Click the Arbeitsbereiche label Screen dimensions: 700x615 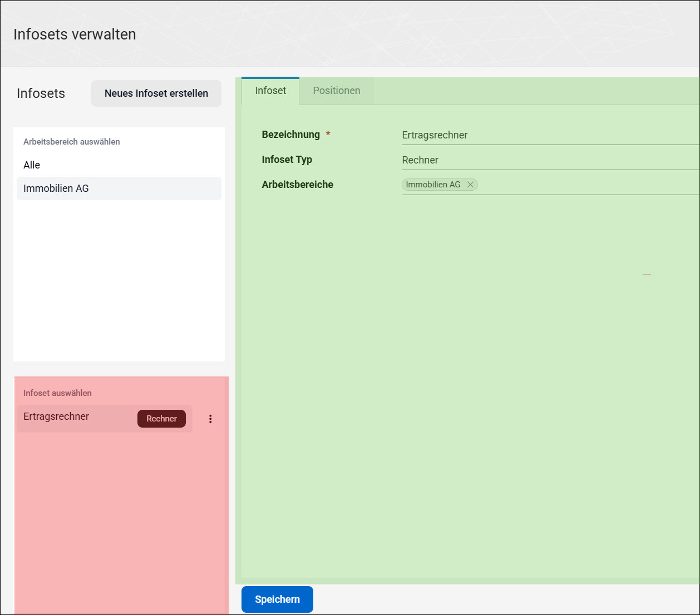298,185
